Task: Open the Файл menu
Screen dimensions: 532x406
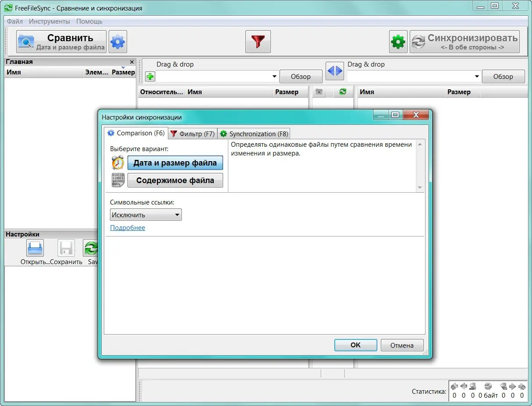Action: (x=15, y=21)
